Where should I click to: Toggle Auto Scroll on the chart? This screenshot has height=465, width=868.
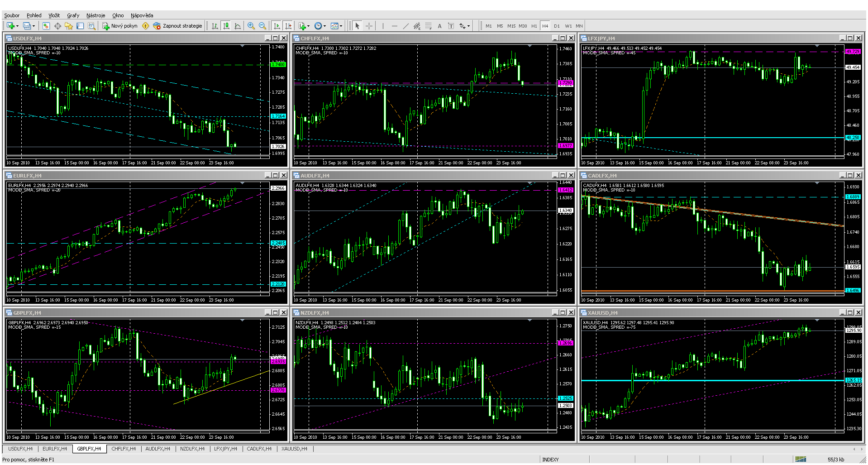(x=277, y=26)
